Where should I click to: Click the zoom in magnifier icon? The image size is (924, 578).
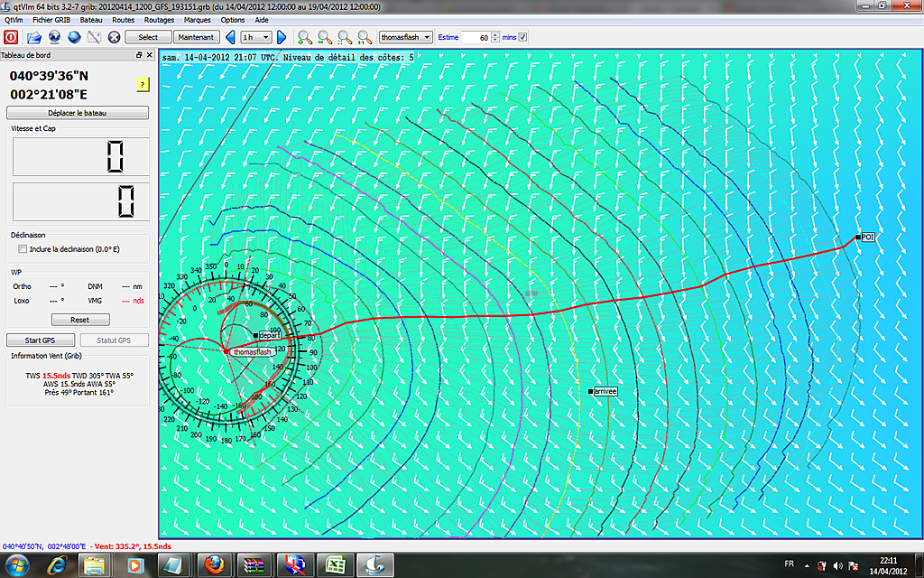(305, 37)
